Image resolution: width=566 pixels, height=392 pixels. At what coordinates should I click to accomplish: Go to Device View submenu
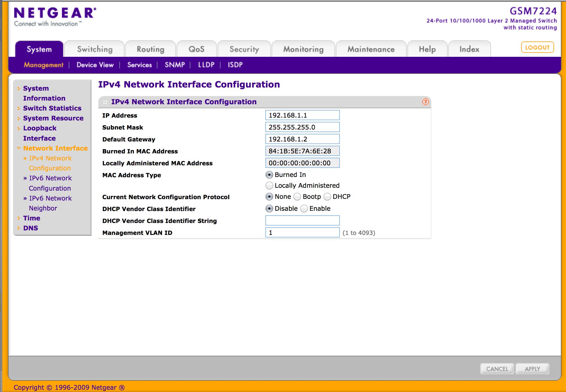95,65
